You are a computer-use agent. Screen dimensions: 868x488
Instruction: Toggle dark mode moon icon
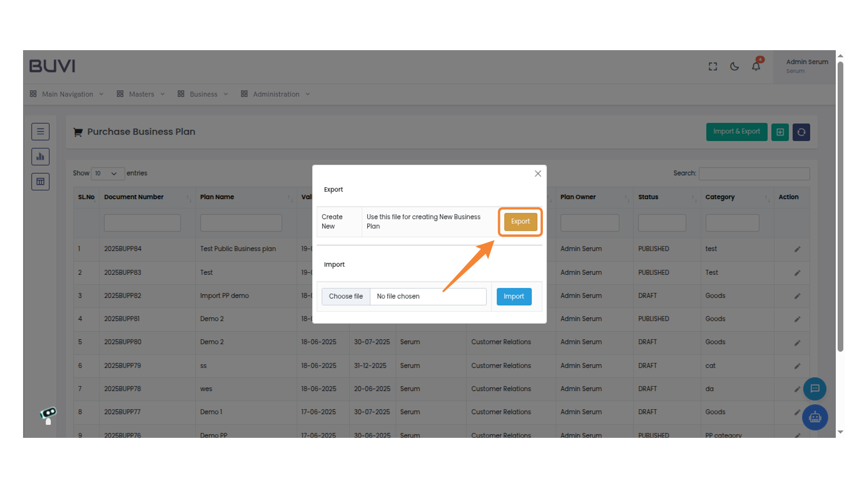click(734, 66)
